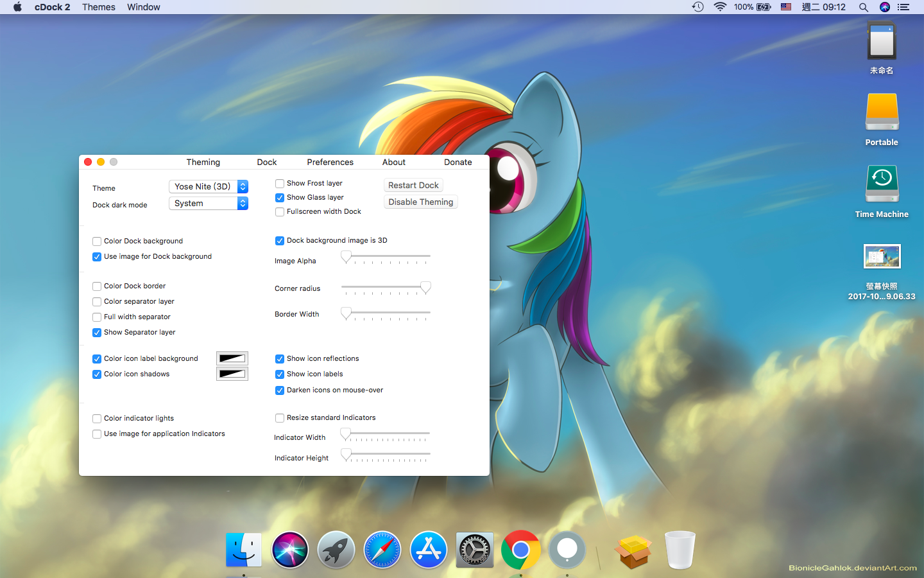
Task: Switch to the Donate tab
Action: click(458, 162)
